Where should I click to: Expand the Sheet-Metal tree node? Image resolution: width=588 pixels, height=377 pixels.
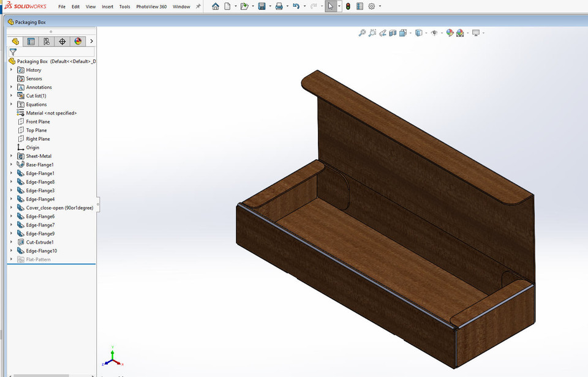(x=10, y=155)
